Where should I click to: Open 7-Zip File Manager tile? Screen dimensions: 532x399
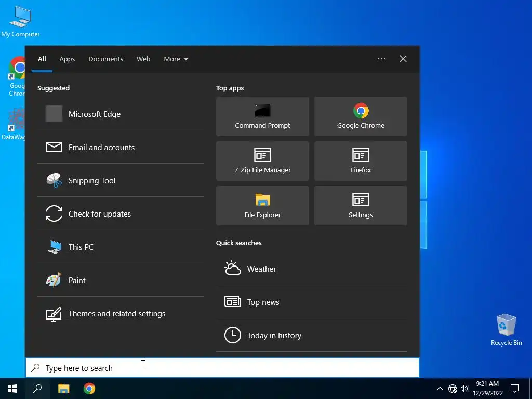[262, 161]
